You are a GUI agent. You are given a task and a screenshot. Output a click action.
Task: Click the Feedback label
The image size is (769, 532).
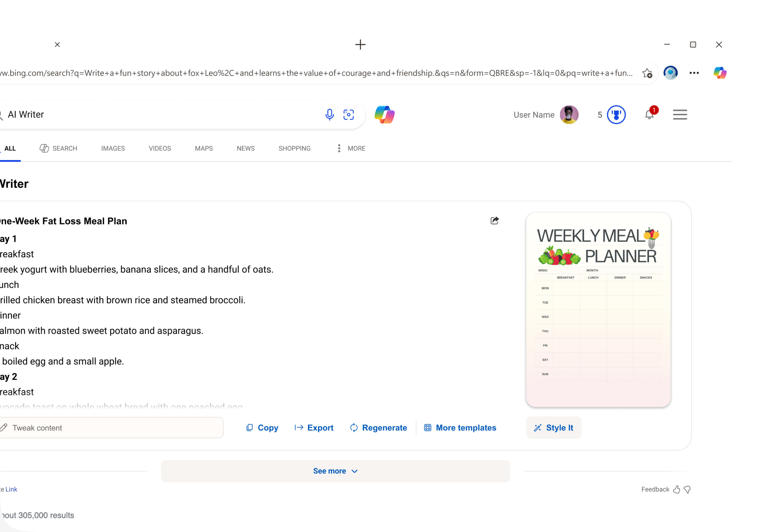(x=655, y=489)
